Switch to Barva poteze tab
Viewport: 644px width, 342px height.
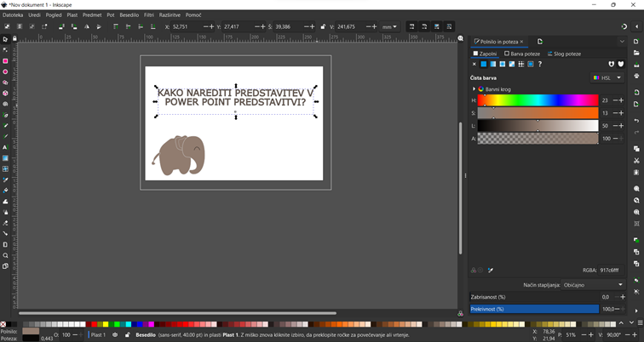tap(522, 54)
